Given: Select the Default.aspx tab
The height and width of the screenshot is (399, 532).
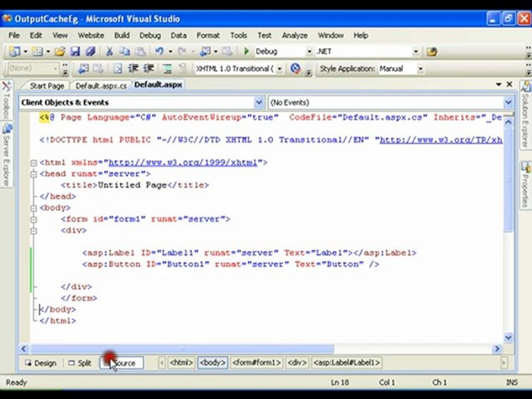Looking at the screenshot, I should point(158,85).
